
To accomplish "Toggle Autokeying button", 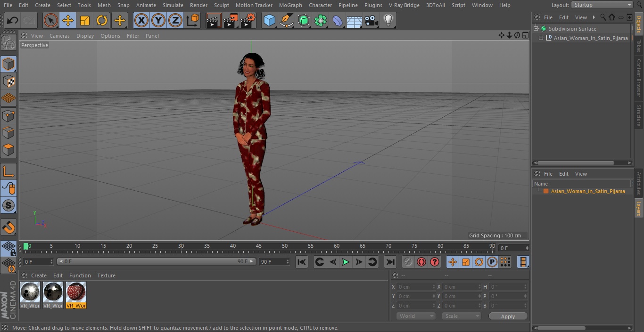I will (x=421, y=262).
